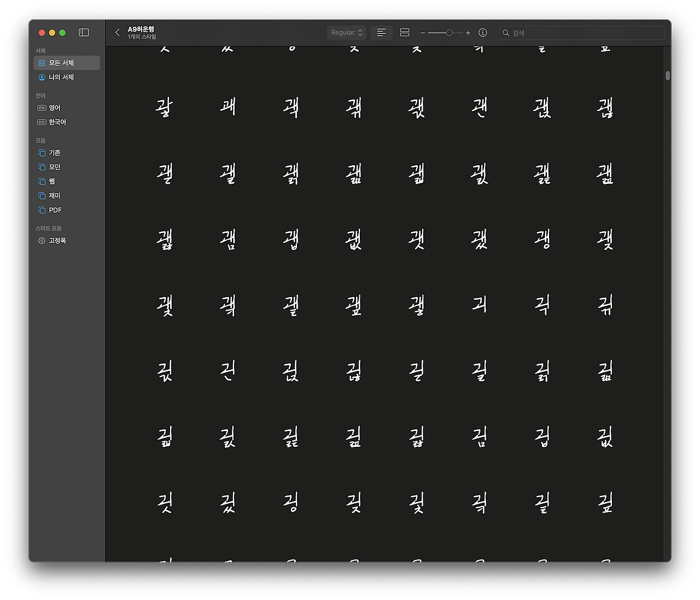Switch to repertoire grid view
Image resolution: width=700 pixels, height=600 pixels.
click(x=405, y=33)
